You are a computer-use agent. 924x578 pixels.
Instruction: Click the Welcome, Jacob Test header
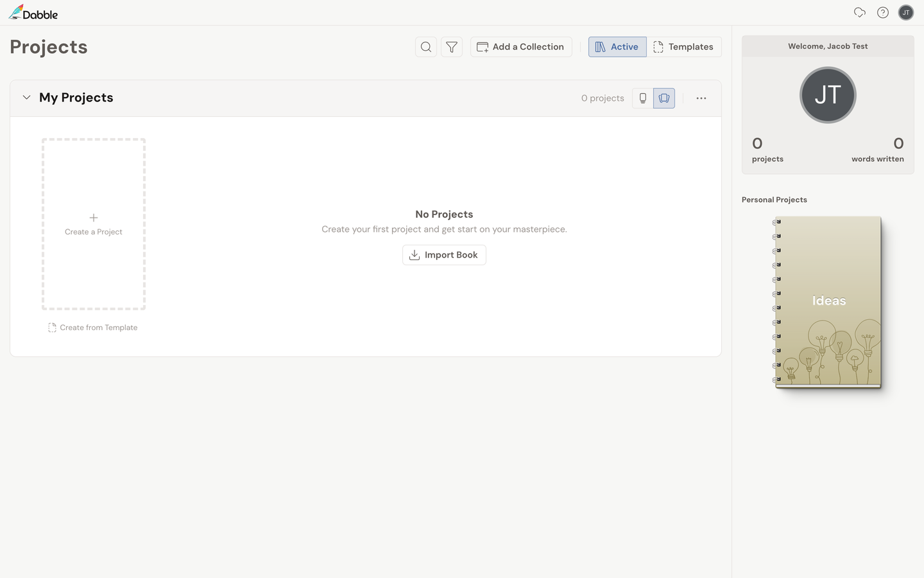pyautogui.click(x=828, y=46)
